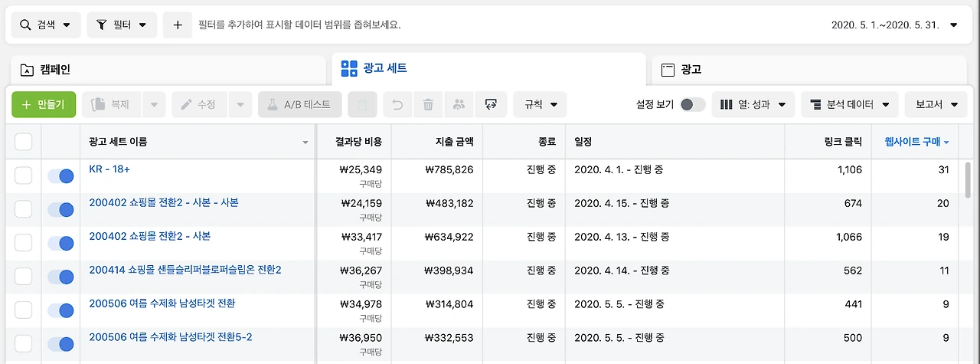980x364 pixels.
Task: Click the 광고 세트 grid icon
Action: click(349, 68)
